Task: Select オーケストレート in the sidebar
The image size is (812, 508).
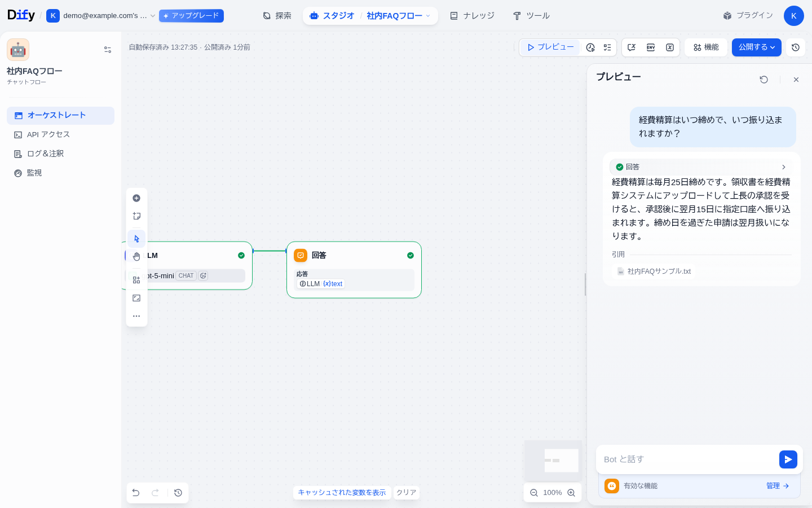Action: click(60, 115)
